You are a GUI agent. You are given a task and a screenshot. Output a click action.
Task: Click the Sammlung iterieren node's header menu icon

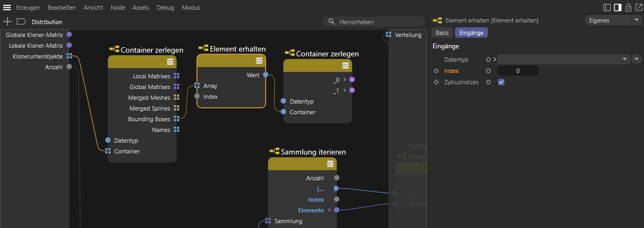point(328,164)
